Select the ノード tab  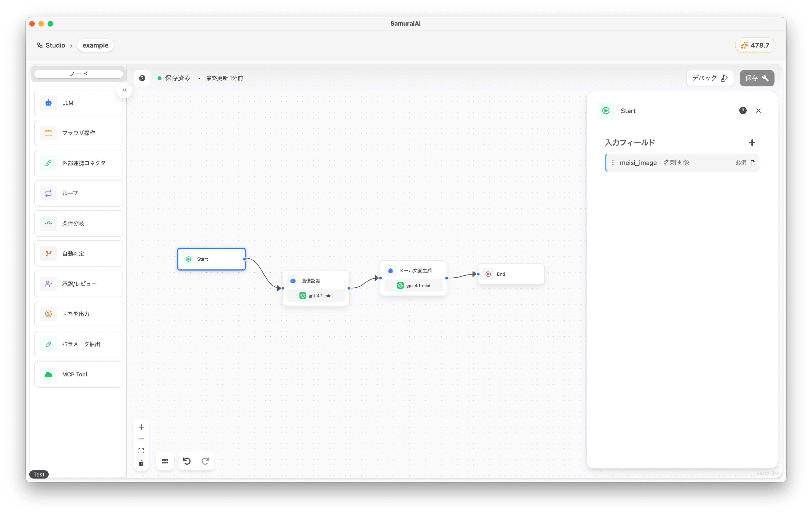pyautogui.click(x=79, y=74)
